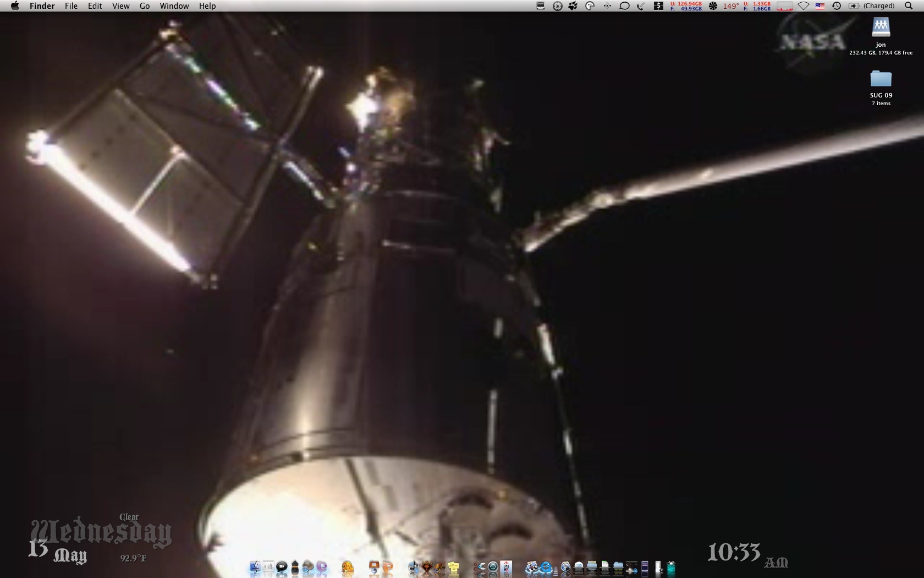This screenshot has height=578, width=924.
Task: Open Finder from the Dock
Action: point(255,568)
